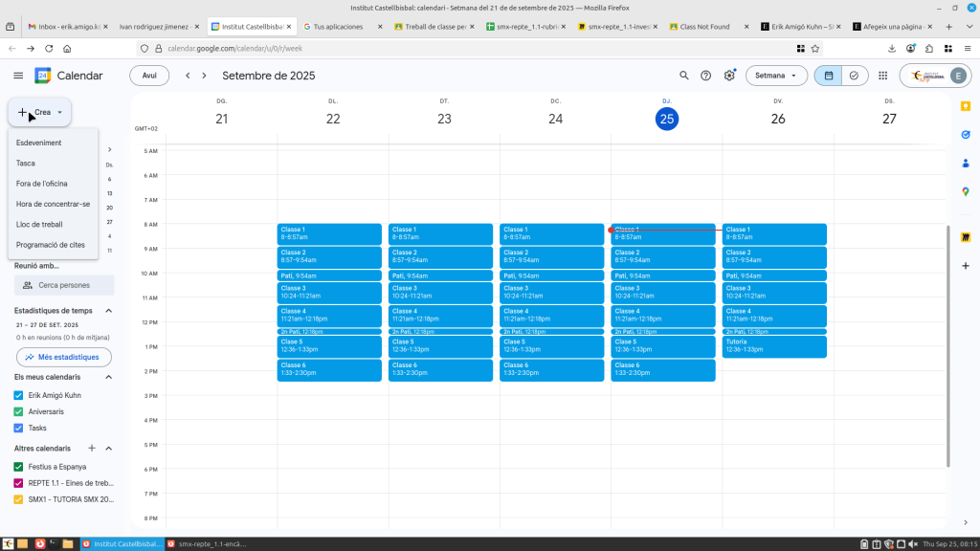Choose Programació de cites menu option

tap(51, 245)
